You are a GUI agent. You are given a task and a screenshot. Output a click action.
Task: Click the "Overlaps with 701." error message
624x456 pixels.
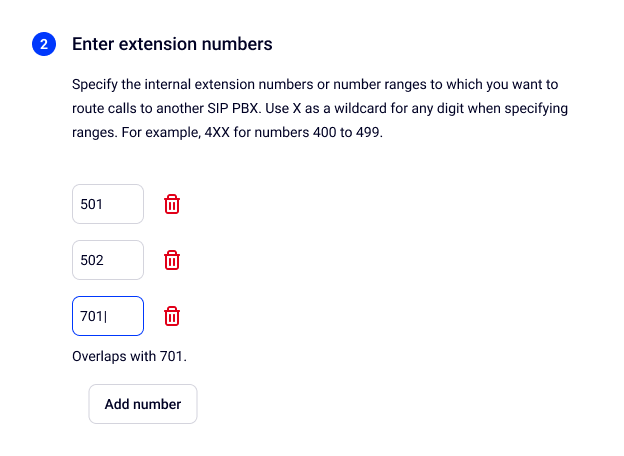(130, 356)
